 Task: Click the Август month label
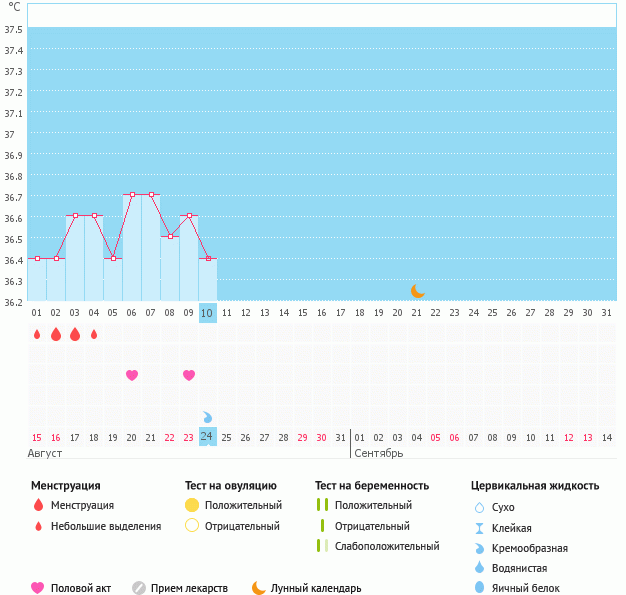pos(45,453)
